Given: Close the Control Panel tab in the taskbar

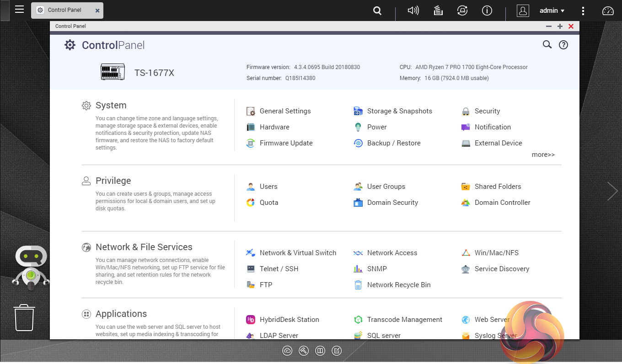Looking at the screenshot, I should coord(97,11).
